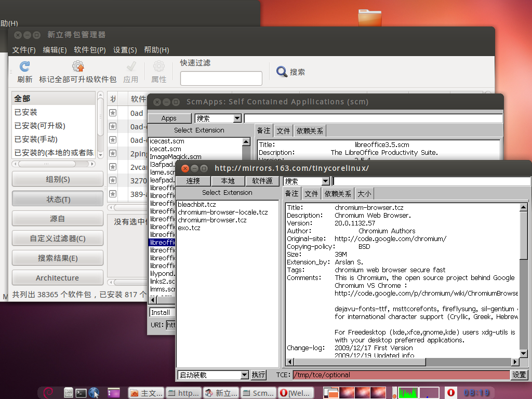Image resolution: width=532 pixels, height=399 pixels.
Task: Open the 文件(F) menu in Synaptic
Action: (24, 50)
